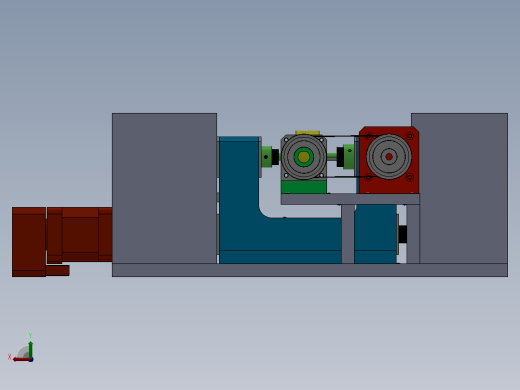Select the right gray vertical plate
520x390 pixels.
(463, 188)
